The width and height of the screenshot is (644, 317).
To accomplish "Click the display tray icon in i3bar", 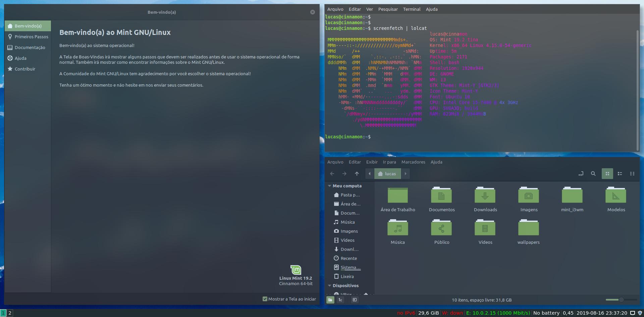I will tap(633, 313).
